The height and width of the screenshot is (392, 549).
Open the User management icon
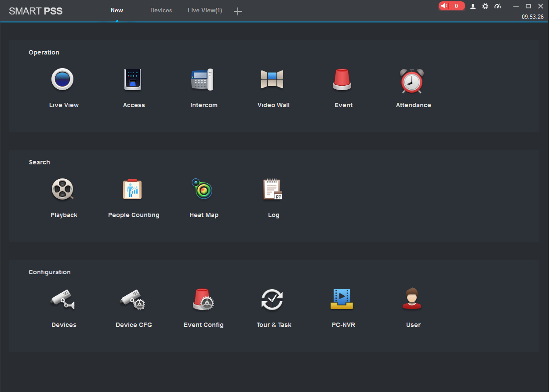pos(412,299)
